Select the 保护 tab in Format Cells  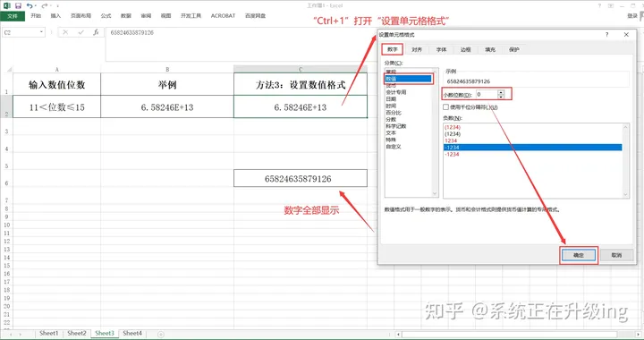point(514,49)
